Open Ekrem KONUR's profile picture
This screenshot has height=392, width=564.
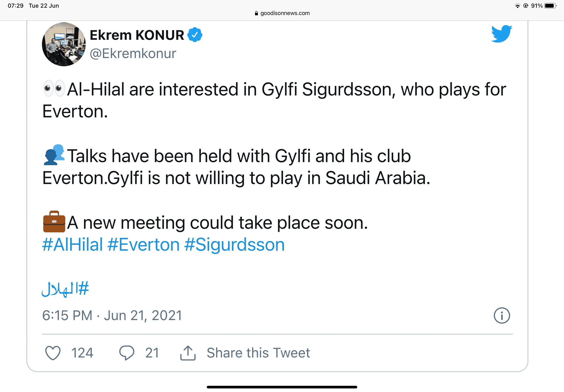coord(64,44)
